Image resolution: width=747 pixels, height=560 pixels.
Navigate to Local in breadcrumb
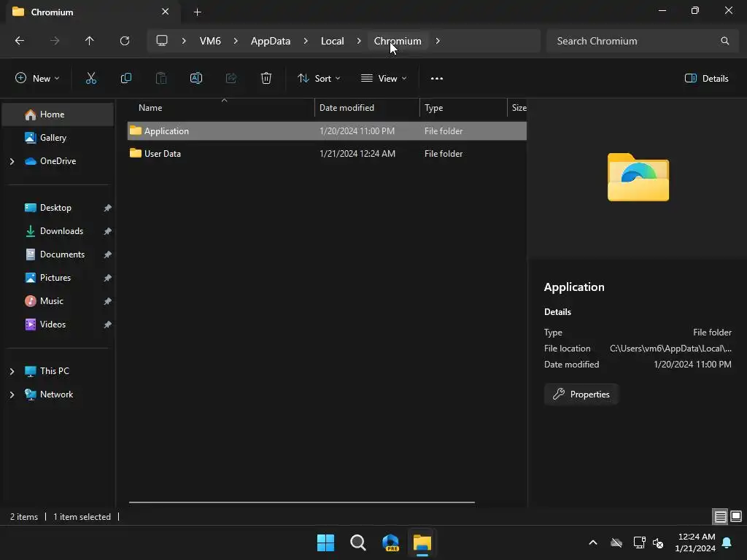[332, 41]
